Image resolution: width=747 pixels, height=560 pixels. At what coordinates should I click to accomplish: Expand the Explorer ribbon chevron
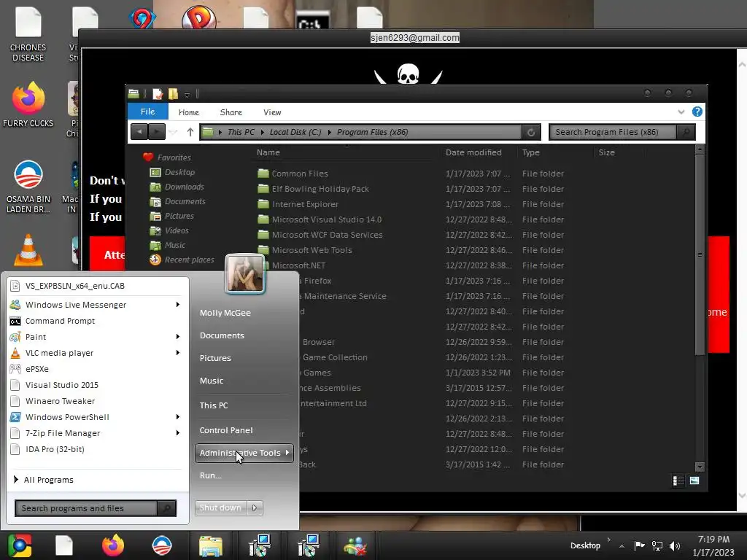point(681,112)
